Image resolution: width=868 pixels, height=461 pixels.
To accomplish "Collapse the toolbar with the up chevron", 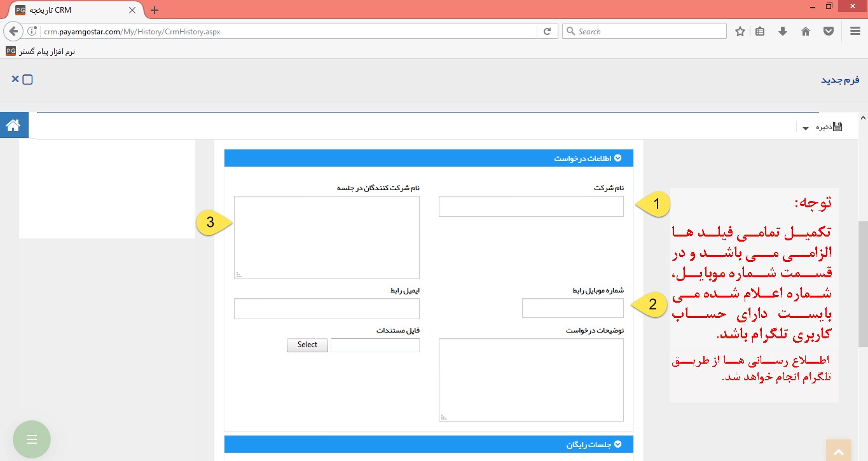I will coord(863,117).
